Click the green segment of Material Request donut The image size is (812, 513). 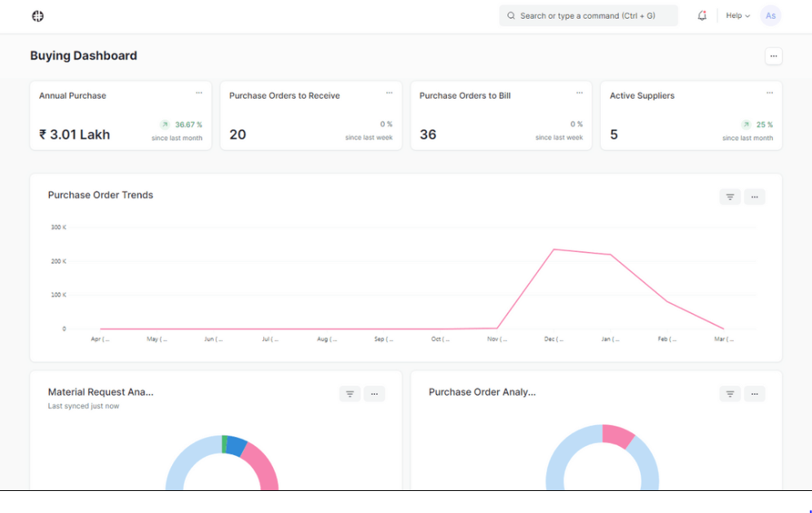click(x=224, y=444)
